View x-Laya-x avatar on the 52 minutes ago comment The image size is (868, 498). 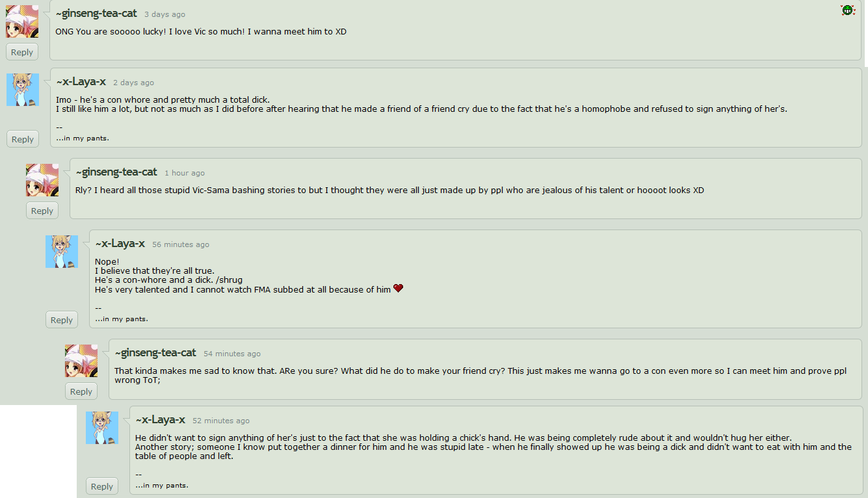[x=102, y=428]
